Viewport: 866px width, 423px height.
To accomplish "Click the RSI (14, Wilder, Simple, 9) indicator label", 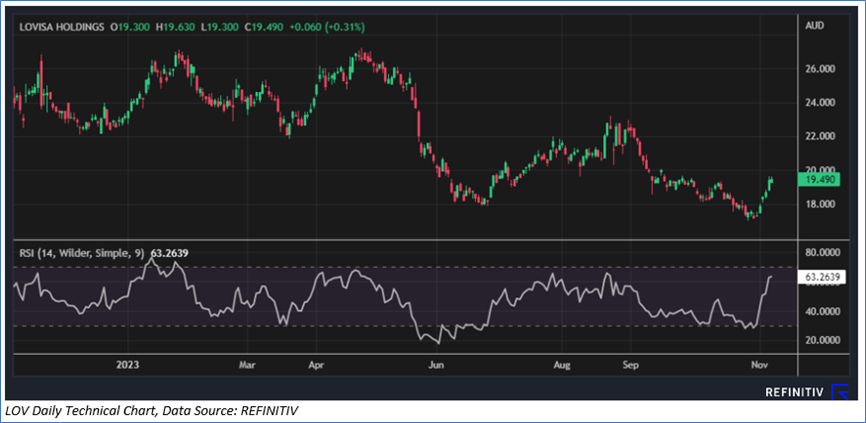I will [81, 253].
